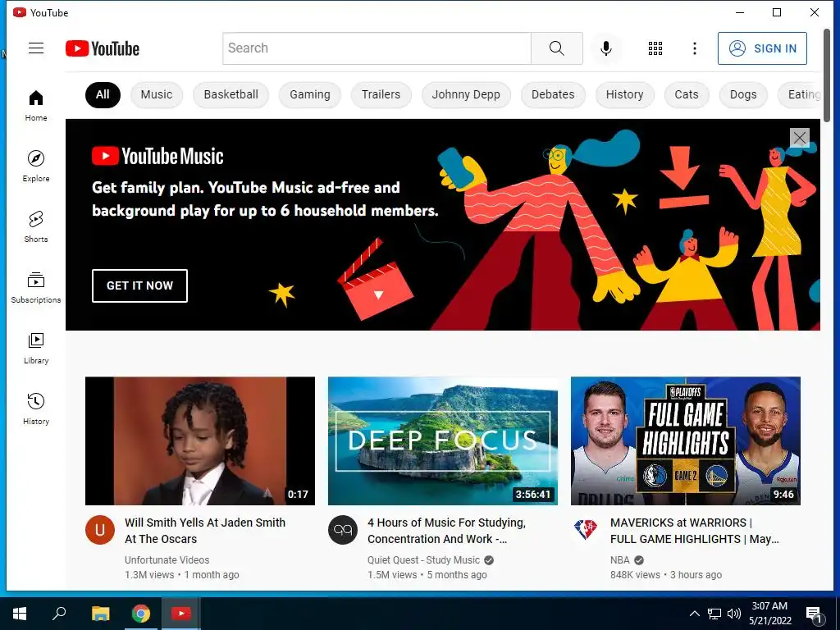This screenshot has width=840, height=630.
Task: Open the YouTube apps grid
Action: click(x=655, y=48)
